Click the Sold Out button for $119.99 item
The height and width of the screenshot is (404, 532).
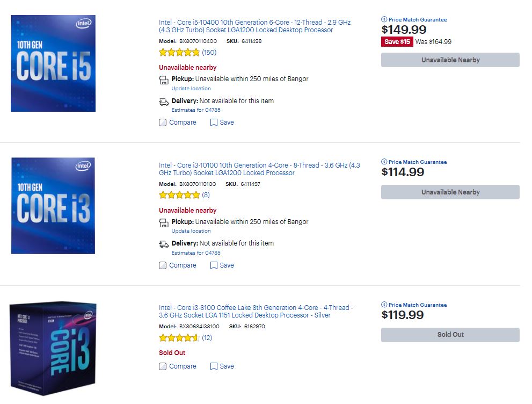(450, 335)
